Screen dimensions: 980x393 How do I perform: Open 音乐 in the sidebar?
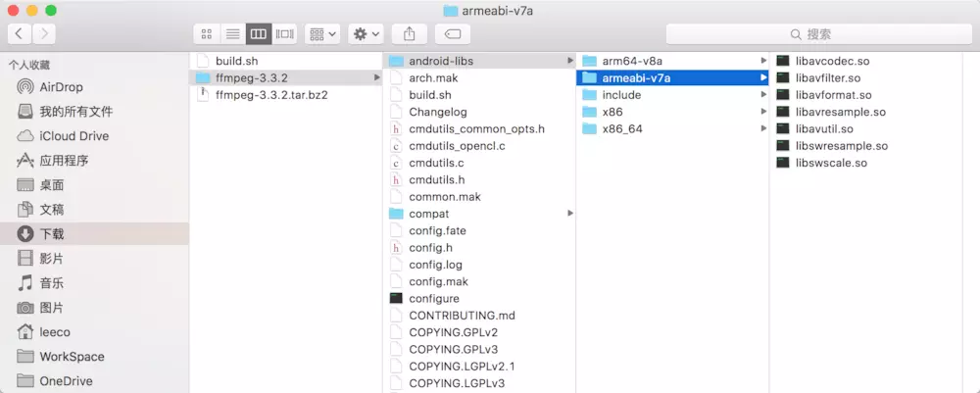point(94,283)
